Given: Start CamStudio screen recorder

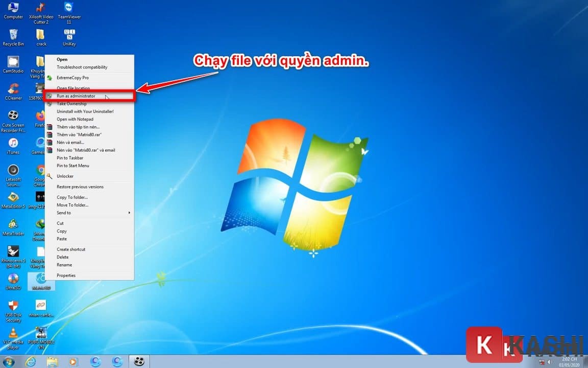Looking at the screenshot, I should point(13,64).
